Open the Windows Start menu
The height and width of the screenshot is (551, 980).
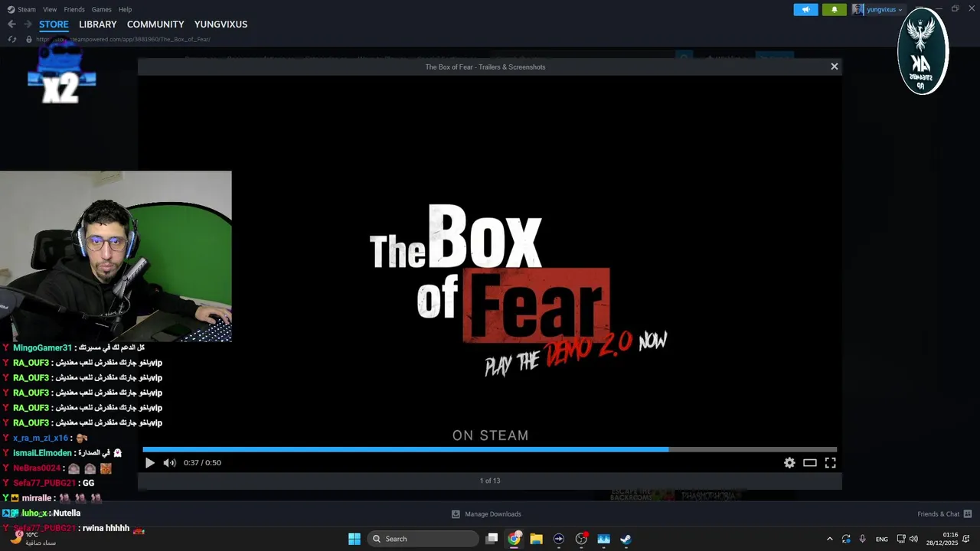pyautogui.click(x=354, y=539)
